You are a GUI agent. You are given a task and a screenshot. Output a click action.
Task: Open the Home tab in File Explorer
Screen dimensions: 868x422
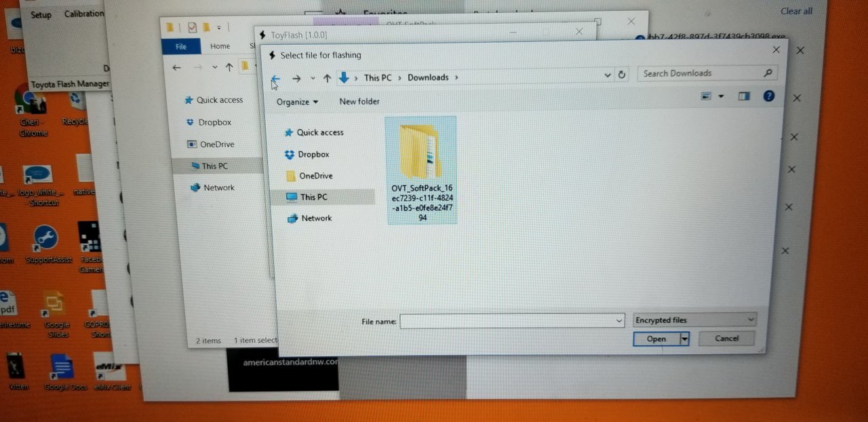click(220, 46)
